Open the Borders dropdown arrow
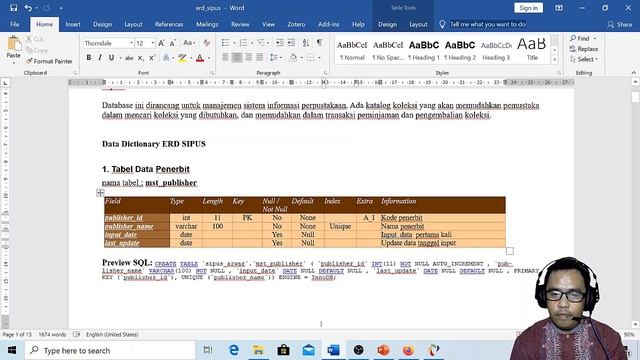 (319, 58)
